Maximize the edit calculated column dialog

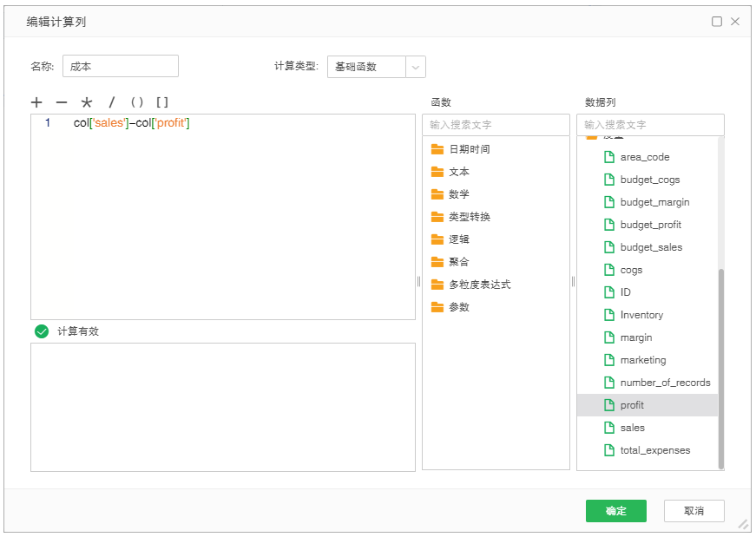point(717,22)
